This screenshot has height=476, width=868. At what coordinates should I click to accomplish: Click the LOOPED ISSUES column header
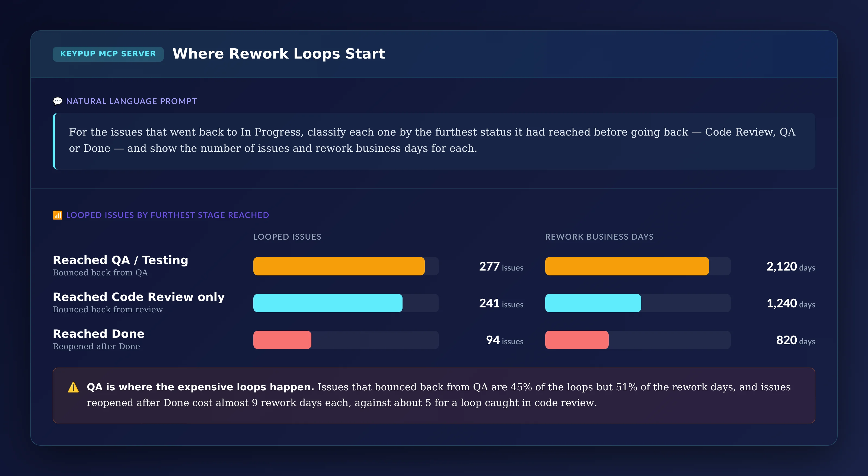click(x=287, y=237)
